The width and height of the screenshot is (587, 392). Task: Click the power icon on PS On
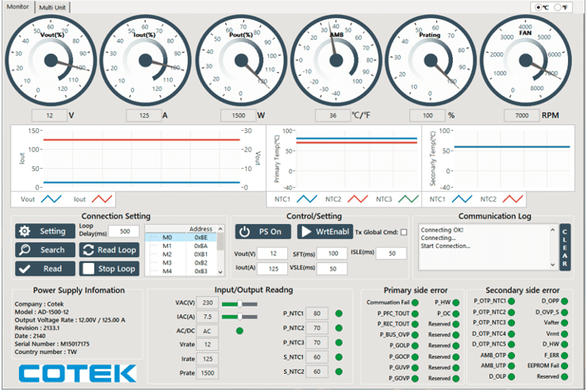[x=244, y=232]
